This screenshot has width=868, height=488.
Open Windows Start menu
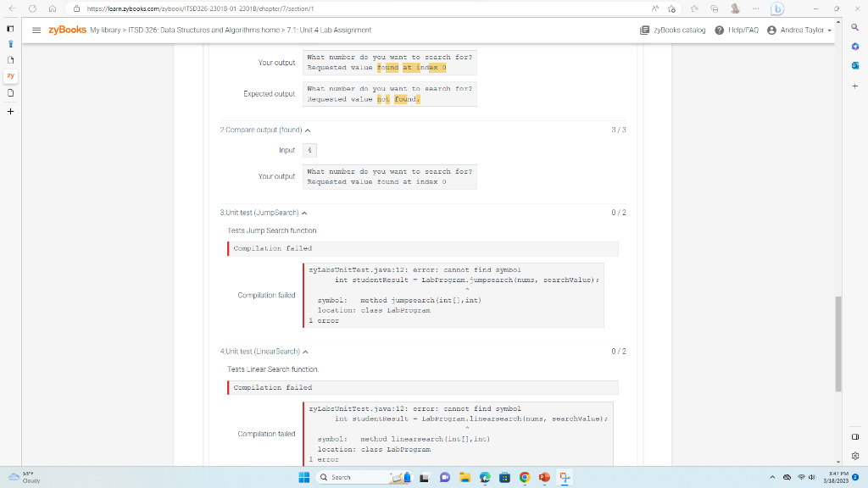point(303,479)
